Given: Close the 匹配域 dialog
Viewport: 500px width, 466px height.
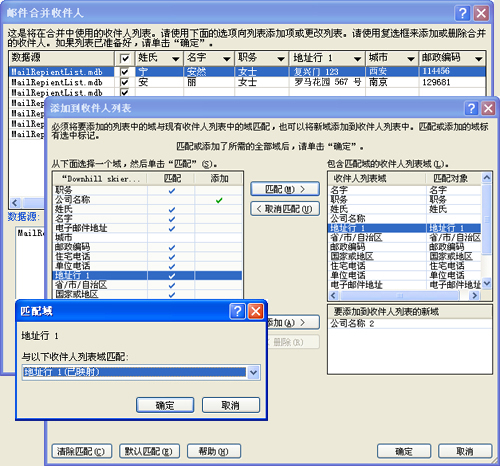Looking at the screenshot, I should coord(256,311).
